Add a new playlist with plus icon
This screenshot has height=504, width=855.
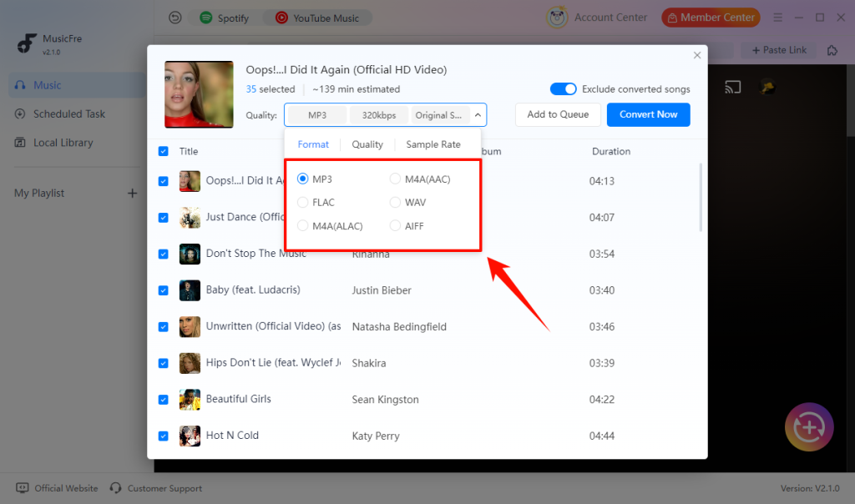point(132,194)
